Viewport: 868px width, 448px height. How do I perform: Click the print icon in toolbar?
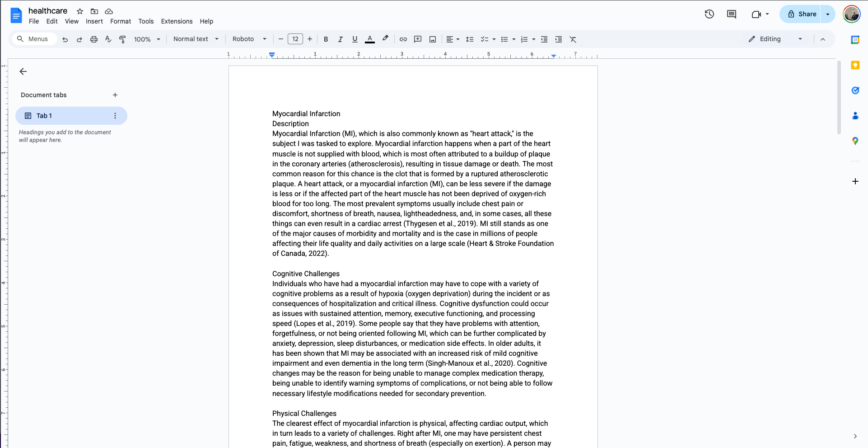coord(93,39)
